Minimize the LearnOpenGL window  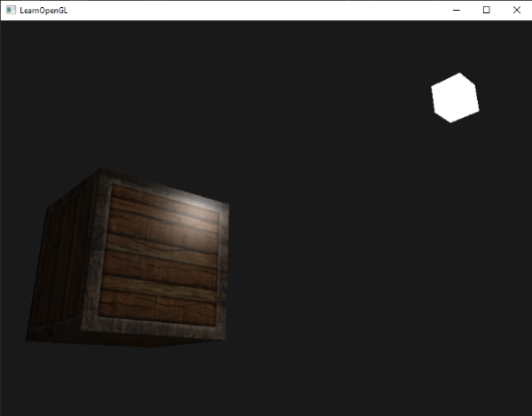tap(456, 10)
